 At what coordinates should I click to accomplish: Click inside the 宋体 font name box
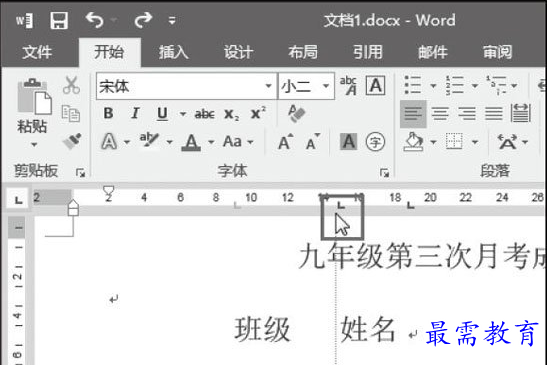[x=180, y=86]
